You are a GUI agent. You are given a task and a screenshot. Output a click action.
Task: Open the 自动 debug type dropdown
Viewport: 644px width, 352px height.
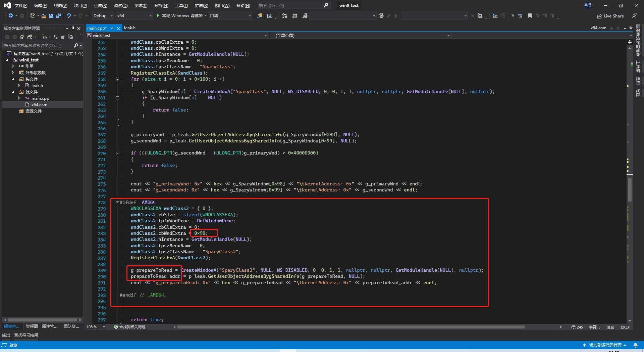[230, 16]
